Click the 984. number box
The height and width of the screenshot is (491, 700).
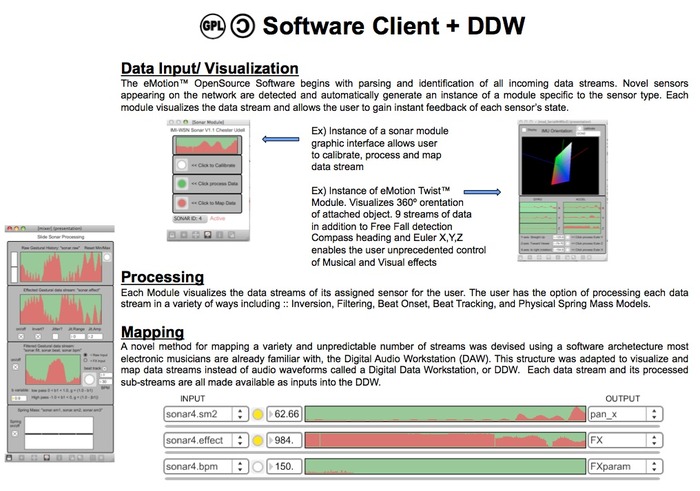pos(284,441)
